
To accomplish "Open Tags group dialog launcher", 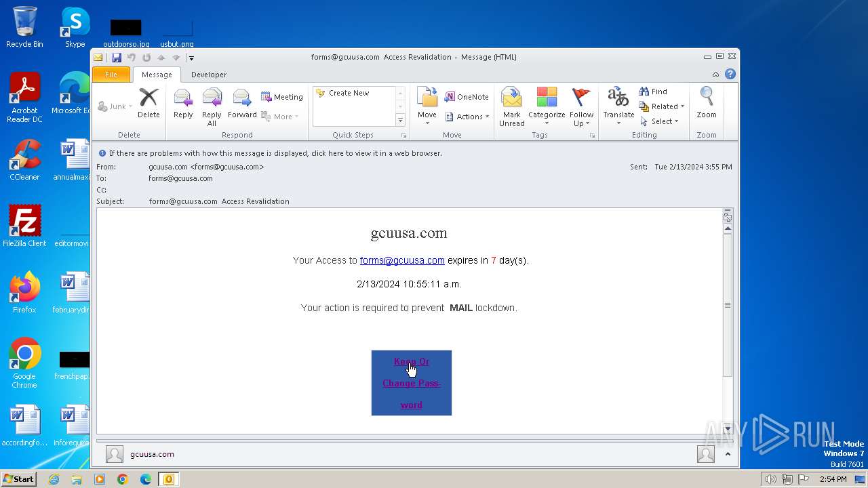I will point(592,136).
